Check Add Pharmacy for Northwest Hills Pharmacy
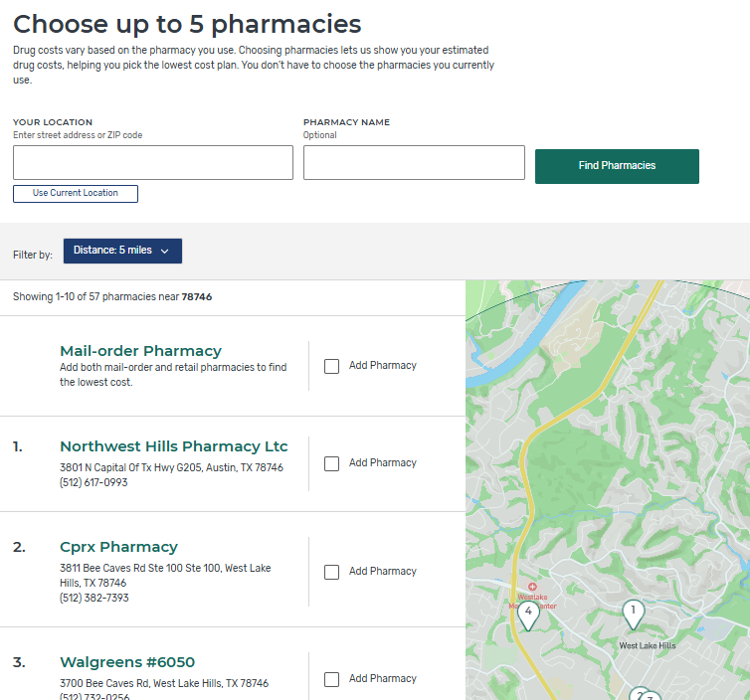 click(332, 463)
